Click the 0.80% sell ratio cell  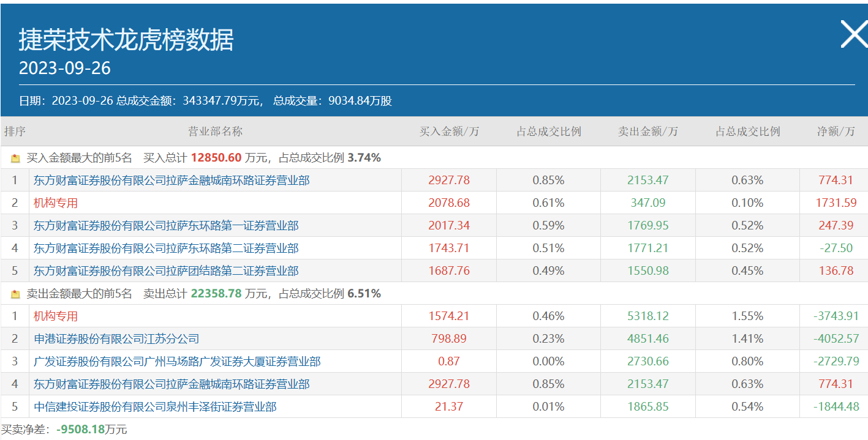coord(747,362)
